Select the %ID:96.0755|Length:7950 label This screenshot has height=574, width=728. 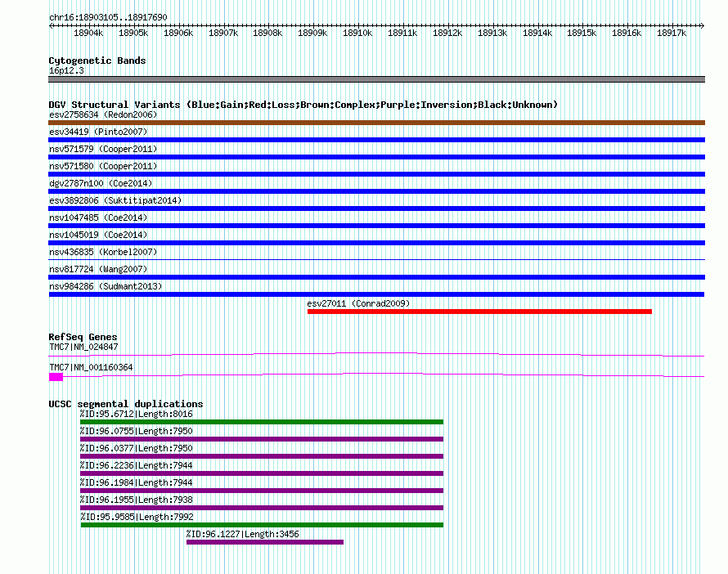[x=136, y=431]
